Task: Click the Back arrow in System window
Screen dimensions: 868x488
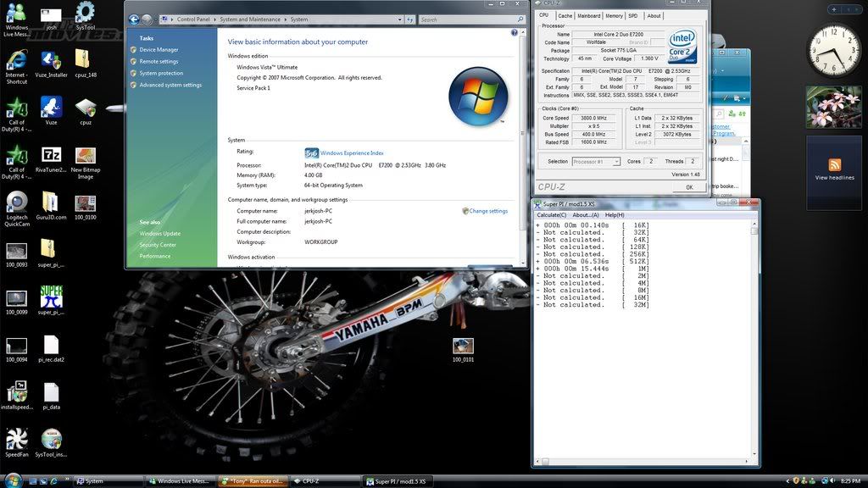Action: point(133,19)
